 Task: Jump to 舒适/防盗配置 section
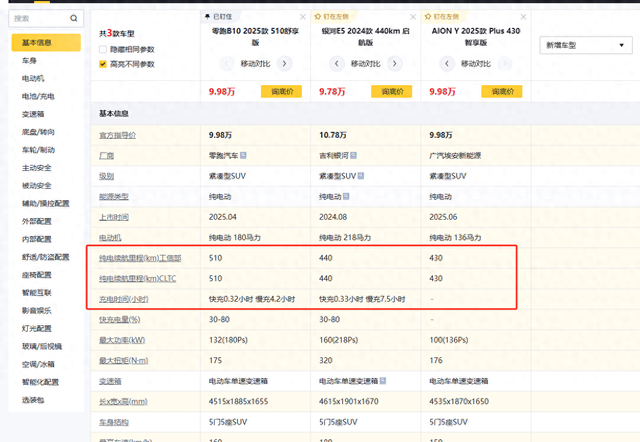pos(46,257)
